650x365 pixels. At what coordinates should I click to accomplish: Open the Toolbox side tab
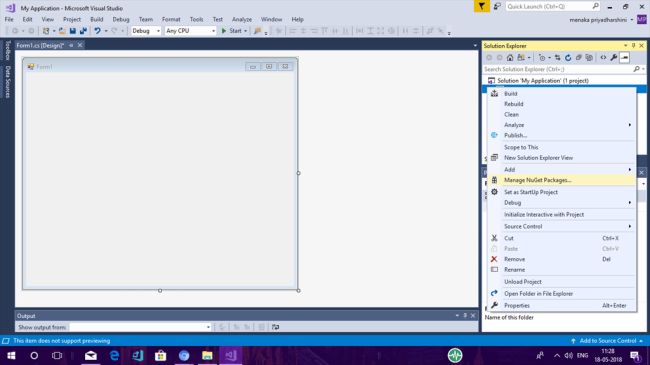click(7, 51)
